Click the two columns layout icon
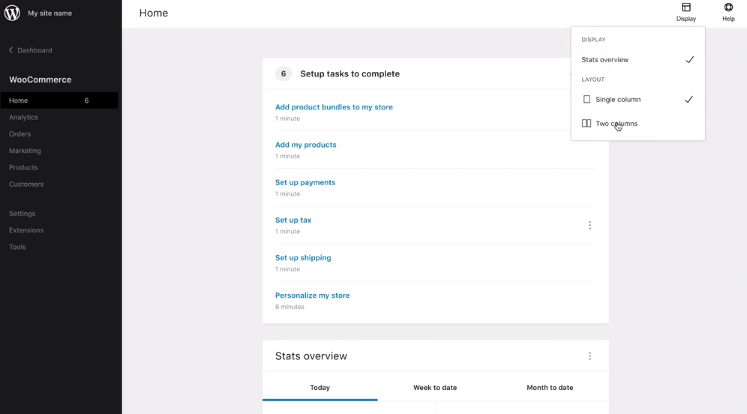747x414 pixels. pyautogui.click(x=586, y=123)
